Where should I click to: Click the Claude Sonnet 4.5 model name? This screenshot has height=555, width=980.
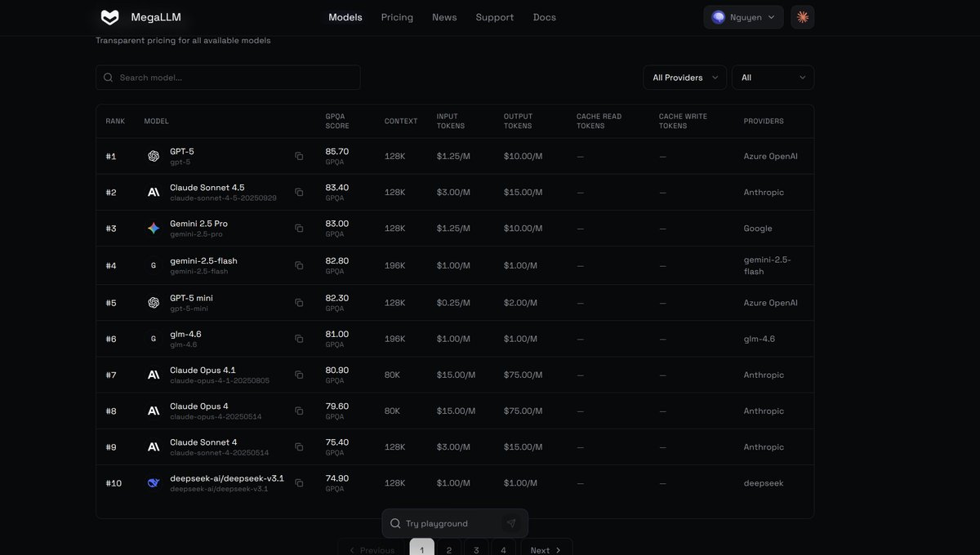pyautogui.click(x=207, y=187)
